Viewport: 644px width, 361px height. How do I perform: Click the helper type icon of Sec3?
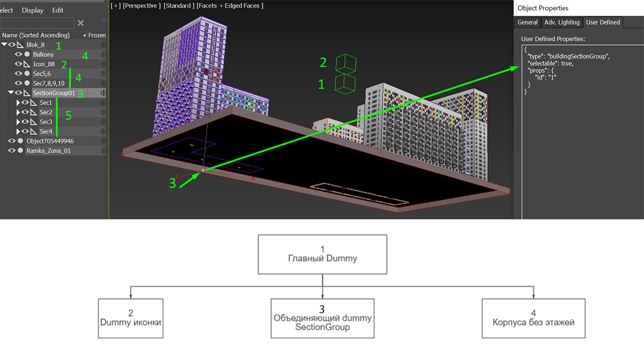coord(34,122)
